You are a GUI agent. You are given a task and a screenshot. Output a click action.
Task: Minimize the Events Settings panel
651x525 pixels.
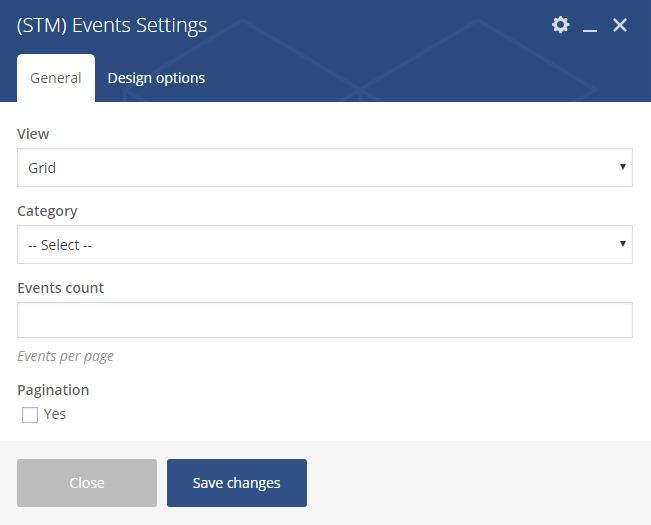(590, 26)
